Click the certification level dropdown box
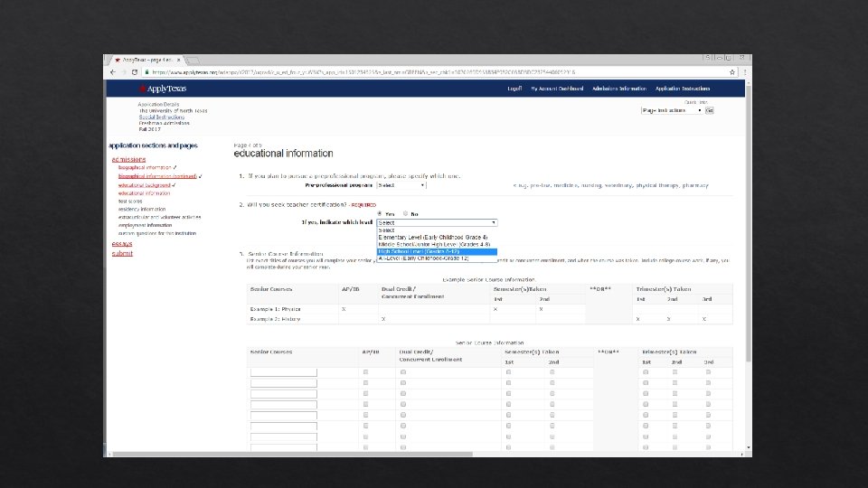Image resolution: width=868 pixels, height=488 pixels. click(437, 222)
